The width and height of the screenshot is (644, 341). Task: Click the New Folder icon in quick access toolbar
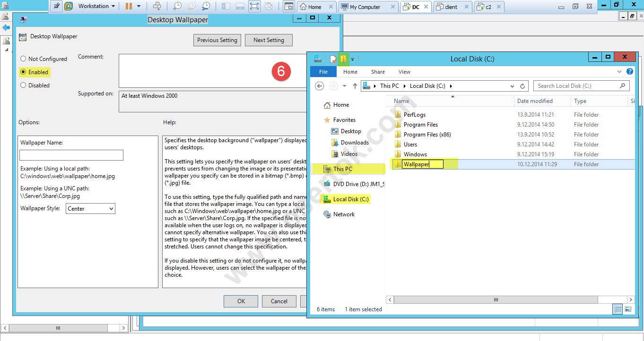[343, 59]
